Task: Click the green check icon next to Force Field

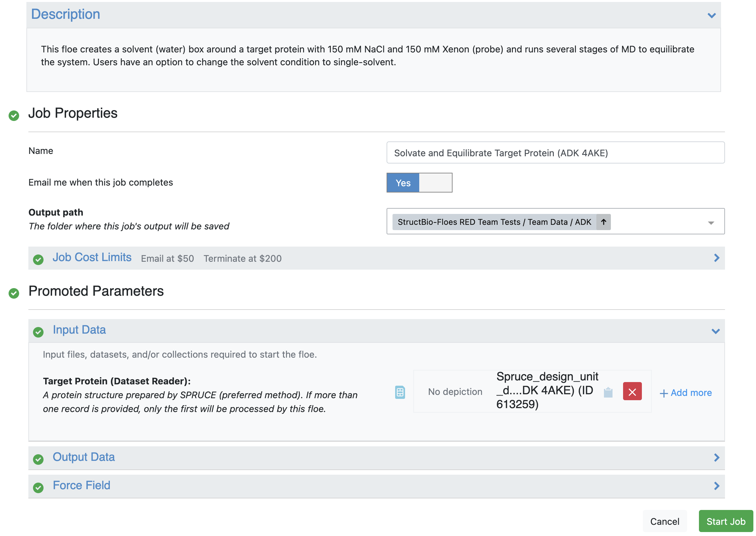Action: pyautogui.click(x=38, y=488)
